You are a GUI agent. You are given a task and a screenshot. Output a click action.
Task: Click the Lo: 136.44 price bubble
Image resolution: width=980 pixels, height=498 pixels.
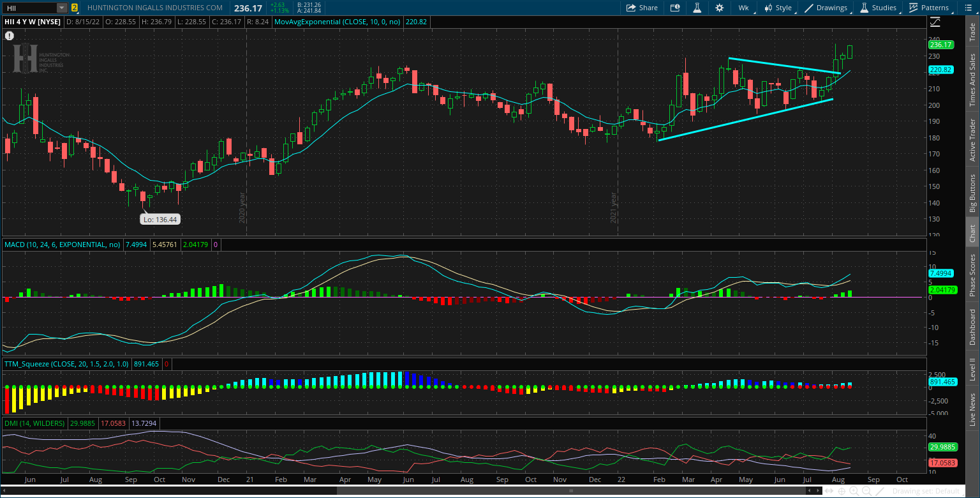pyautogui.click(x=160, y=219)
